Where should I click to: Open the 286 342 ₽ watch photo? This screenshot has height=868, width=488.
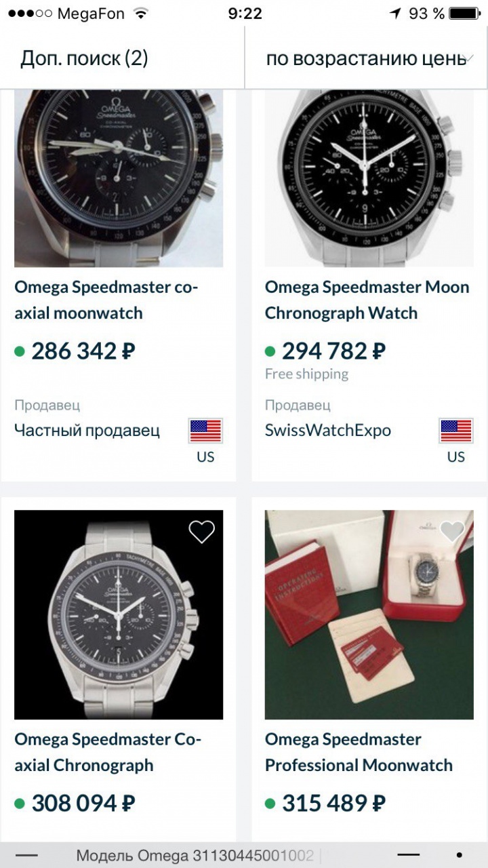click(x=119, y=178)
